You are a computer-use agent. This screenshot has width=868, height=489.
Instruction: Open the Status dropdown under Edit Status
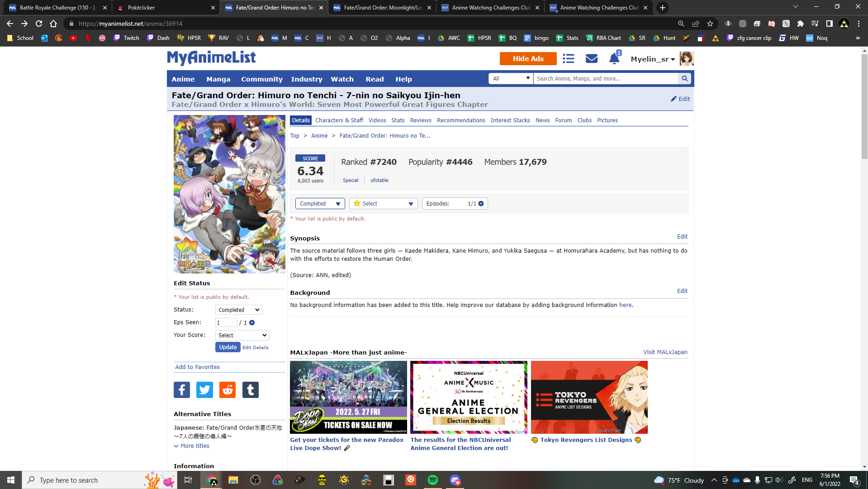point(239,310)
